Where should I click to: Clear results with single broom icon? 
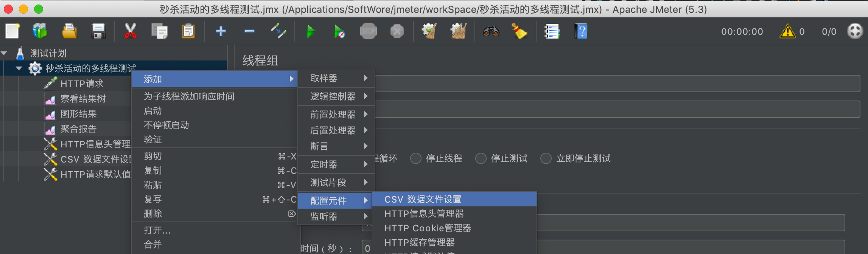[x=429, y=31]
